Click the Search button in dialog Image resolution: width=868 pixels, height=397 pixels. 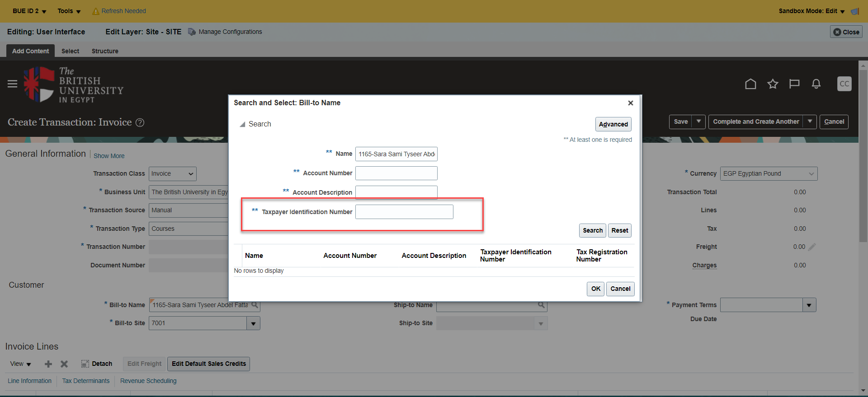tap(593, 230)
